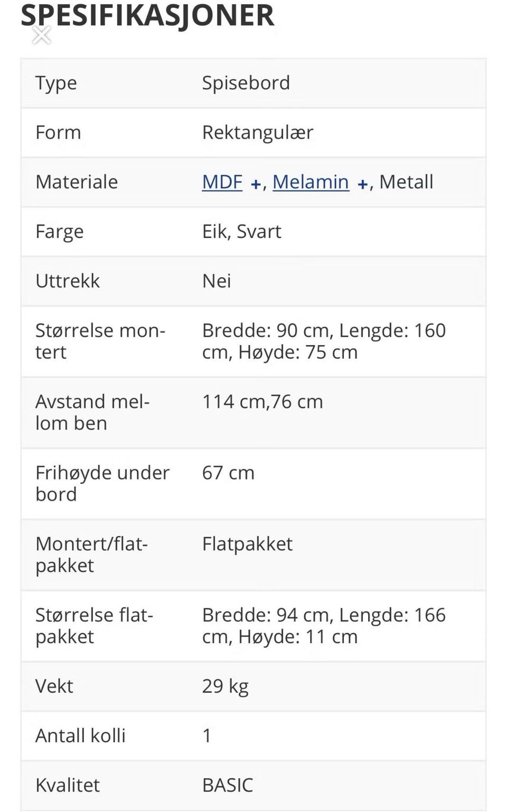The height and width of the screenshot is (812, 507).
Task: Click the BASIC quality value
Action: pos(228,786)
